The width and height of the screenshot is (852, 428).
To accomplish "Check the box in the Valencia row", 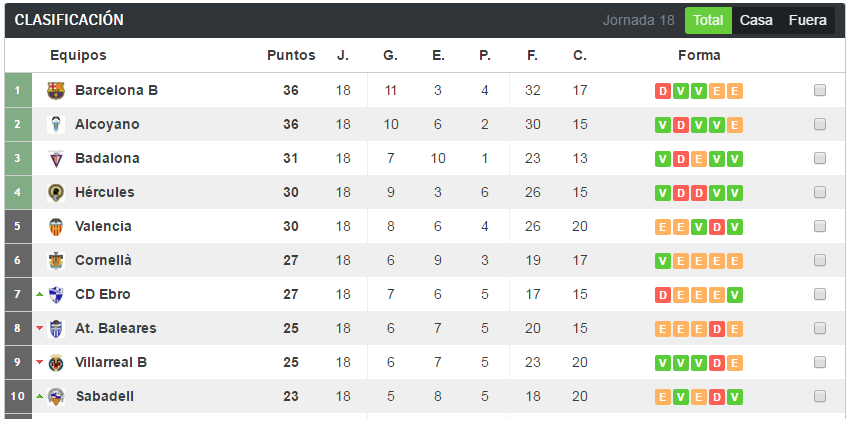I will 820,227.
